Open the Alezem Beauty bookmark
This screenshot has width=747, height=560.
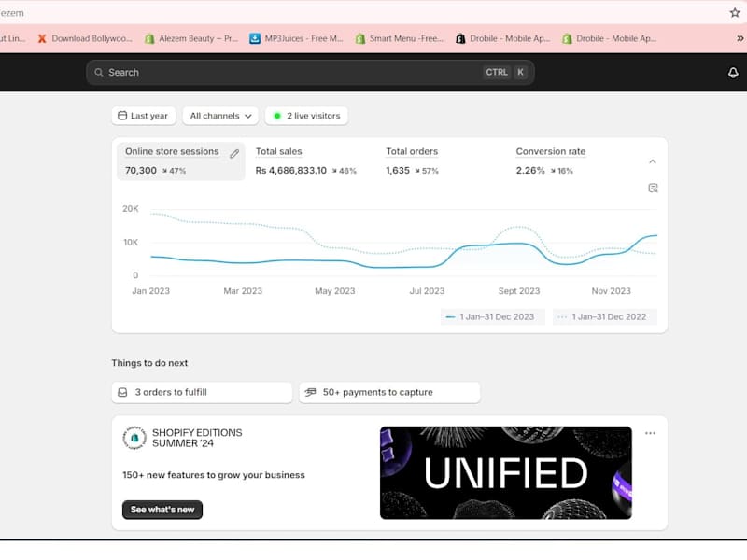point(191,38)
